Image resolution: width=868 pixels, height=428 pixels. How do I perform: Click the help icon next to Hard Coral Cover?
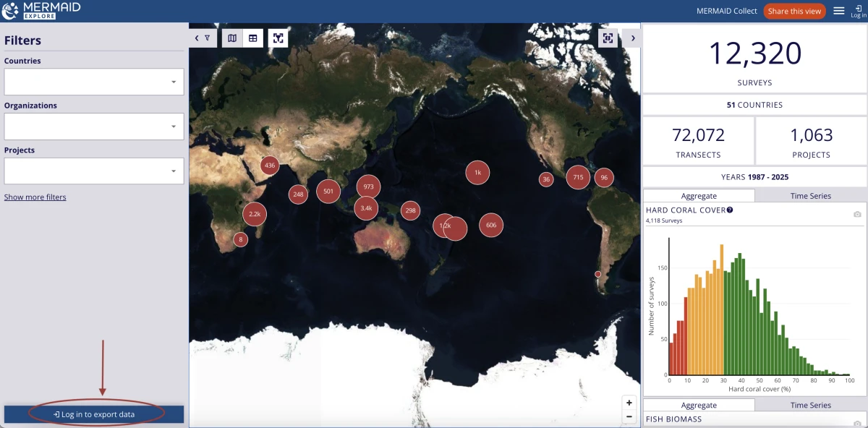point(730,210)
